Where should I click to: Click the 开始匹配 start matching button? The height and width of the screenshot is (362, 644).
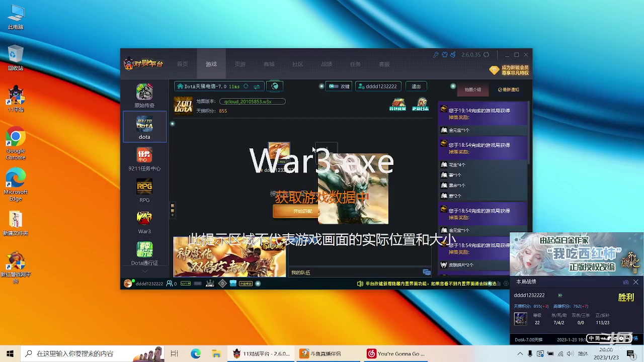tap(295, 211)
